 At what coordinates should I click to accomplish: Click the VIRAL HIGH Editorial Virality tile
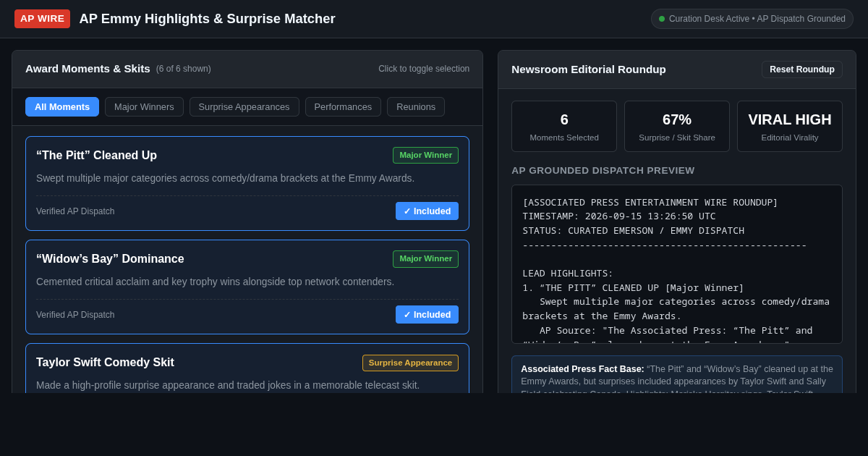click(x=790, y=127)
